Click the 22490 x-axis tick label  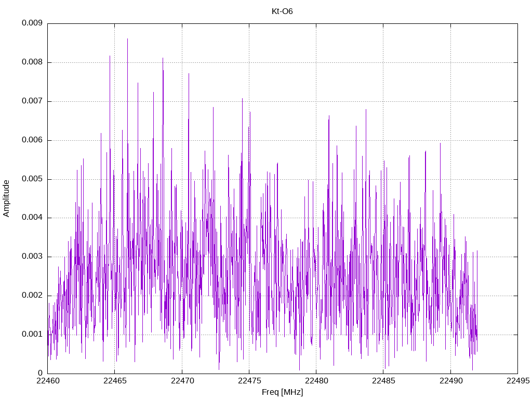[451, 381]
